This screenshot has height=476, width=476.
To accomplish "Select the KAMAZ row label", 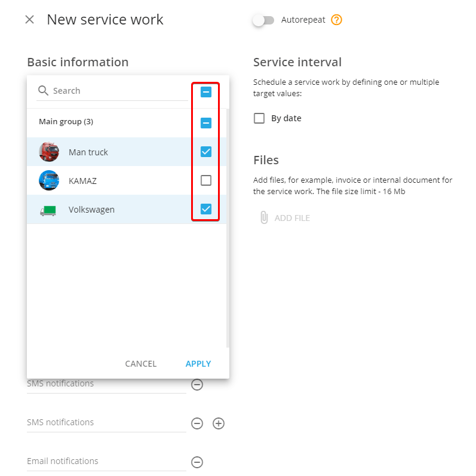I will [x=82, y=181].
